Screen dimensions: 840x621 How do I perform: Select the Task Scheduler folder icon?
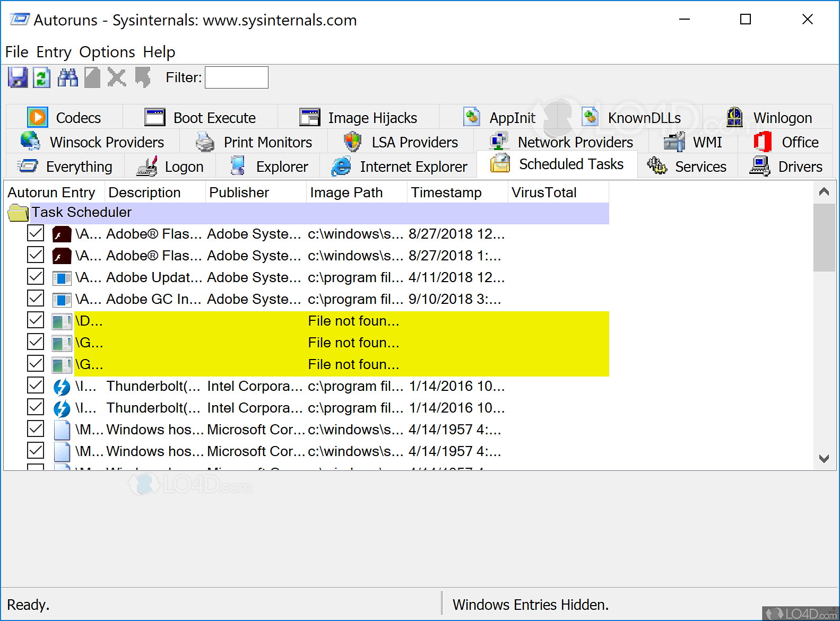[18, 213]
